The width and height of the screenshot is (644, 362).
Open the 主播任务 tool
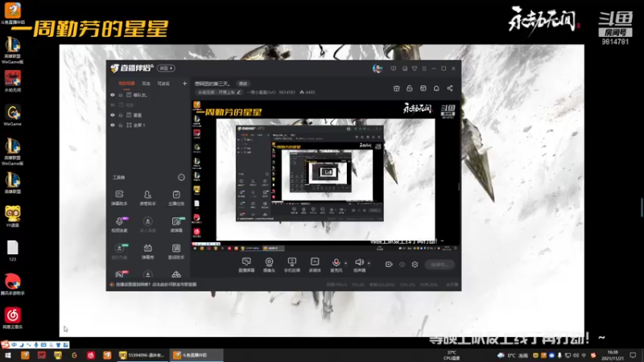[x=176, y=197]
